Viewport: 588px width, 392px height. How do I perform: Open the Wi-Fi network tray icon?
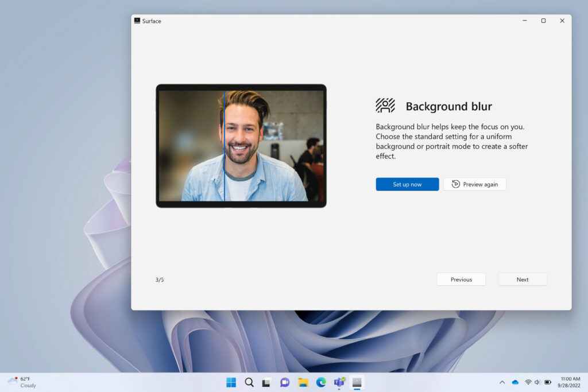528,382
